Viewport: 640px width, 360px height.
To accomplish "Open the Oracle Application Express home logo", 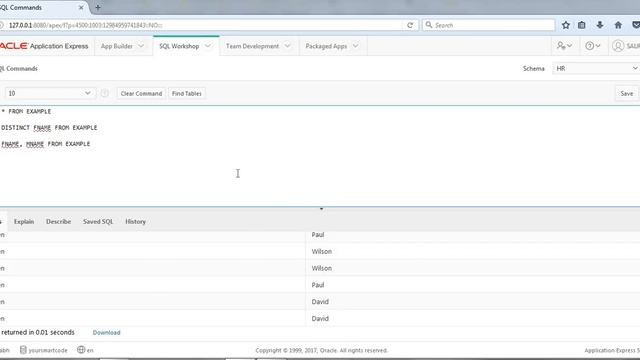I will pyautogui.click(x=44, y=46).
